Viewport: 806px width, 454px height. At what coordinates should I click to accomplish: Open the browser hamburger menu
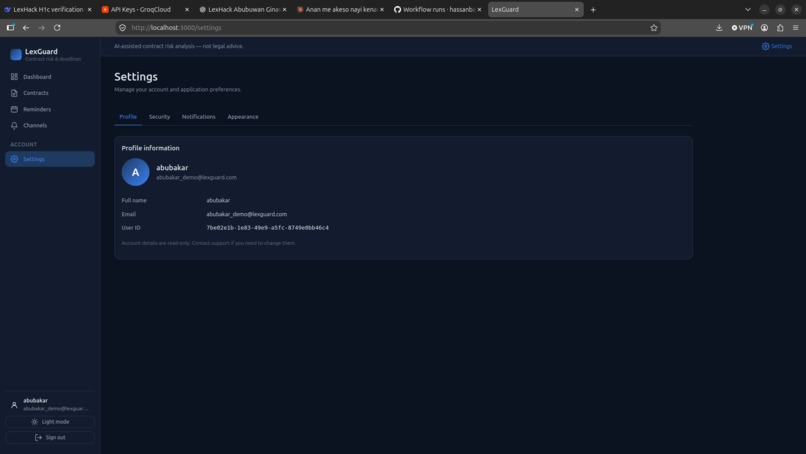795,28
